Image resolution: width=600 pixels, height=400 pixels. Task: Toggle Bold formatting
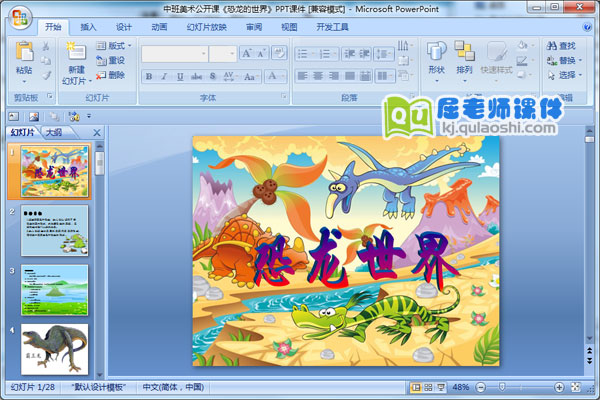(149, 76)
